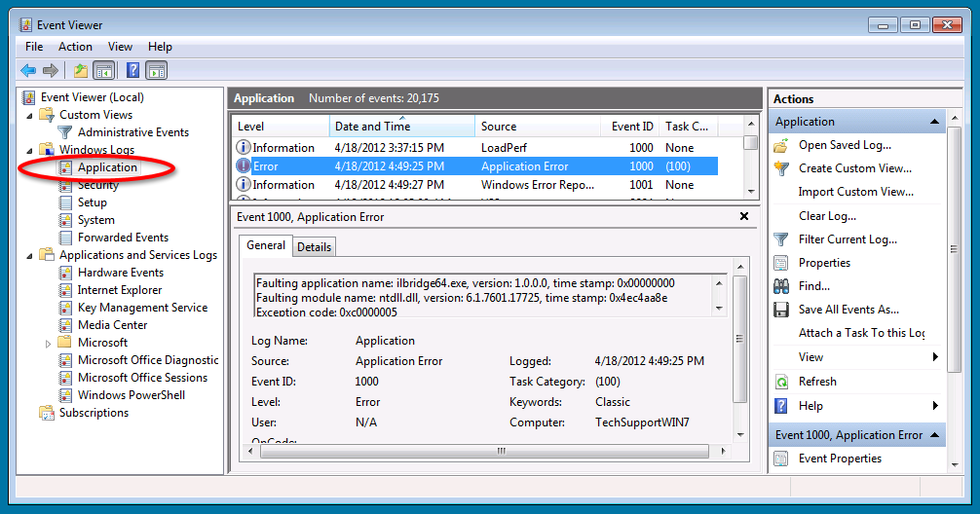Viewport: 980px width, 514px height.
Task: Click the System log icon
Action: click(x=65, y=220)
